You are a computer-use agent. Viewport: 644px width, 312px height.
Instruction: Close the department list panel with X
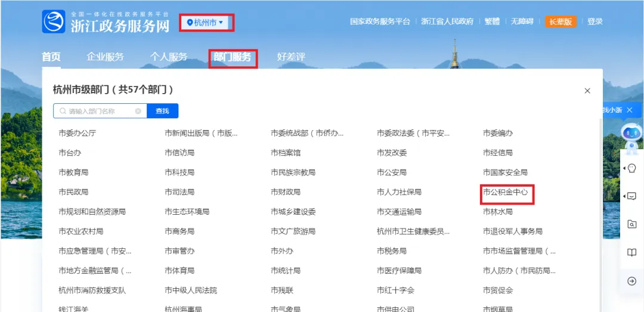[x=587, y=91]
